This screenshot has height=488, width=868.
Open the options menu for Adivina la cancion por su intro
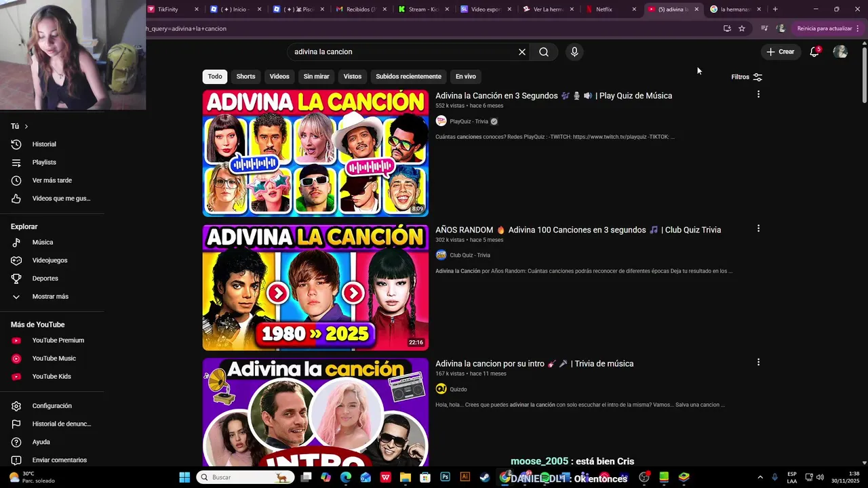[758, 362]
